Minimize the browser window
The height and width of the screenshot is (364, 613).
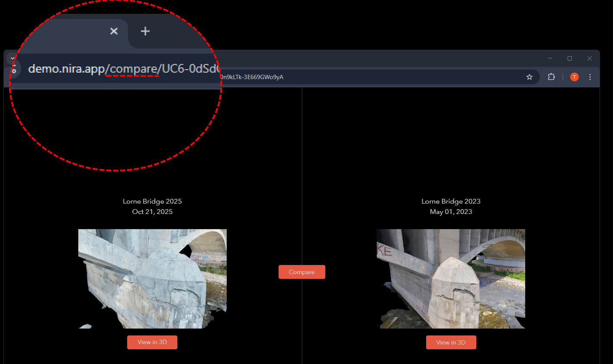point(550,58)
